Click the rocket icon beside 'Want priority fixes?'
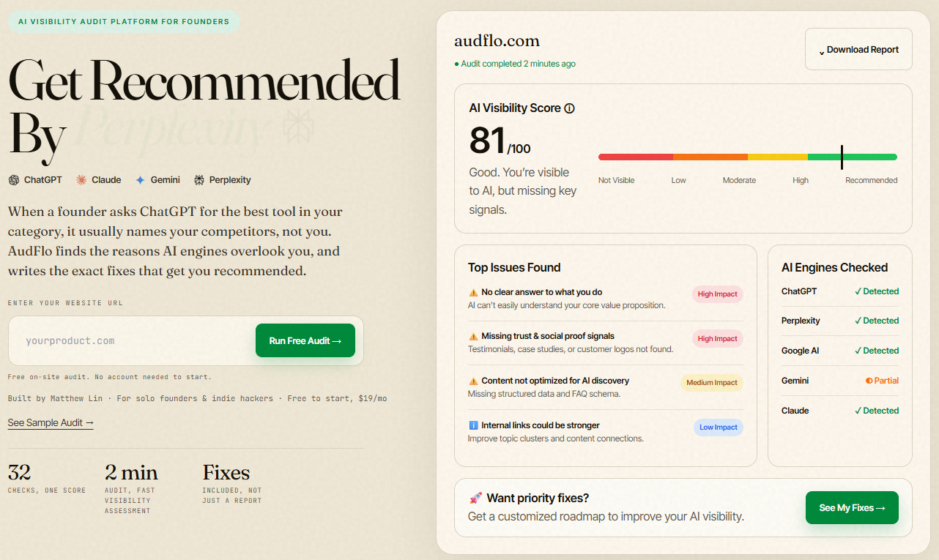 tap(475, 499)
